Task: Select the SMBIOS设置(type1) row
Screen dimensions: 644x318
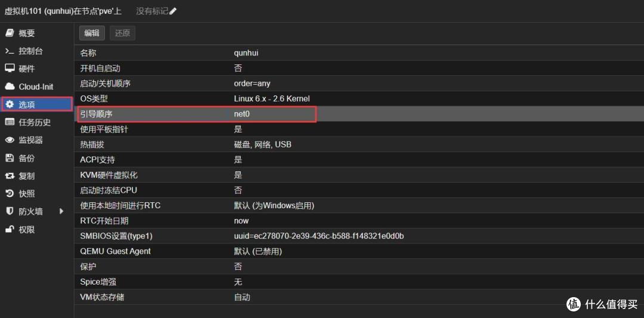Action: coord(359,236)
